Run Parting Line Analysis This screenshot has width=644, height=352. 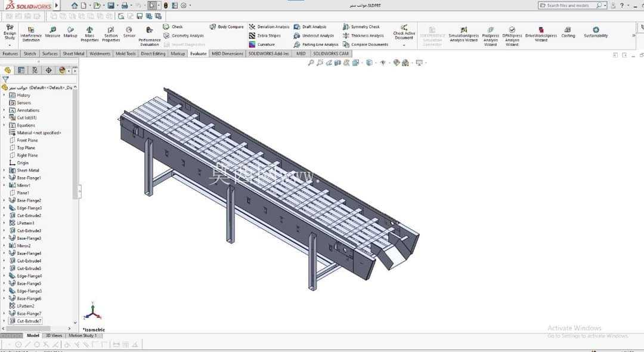pyautogui.click(x=316, y=44)
